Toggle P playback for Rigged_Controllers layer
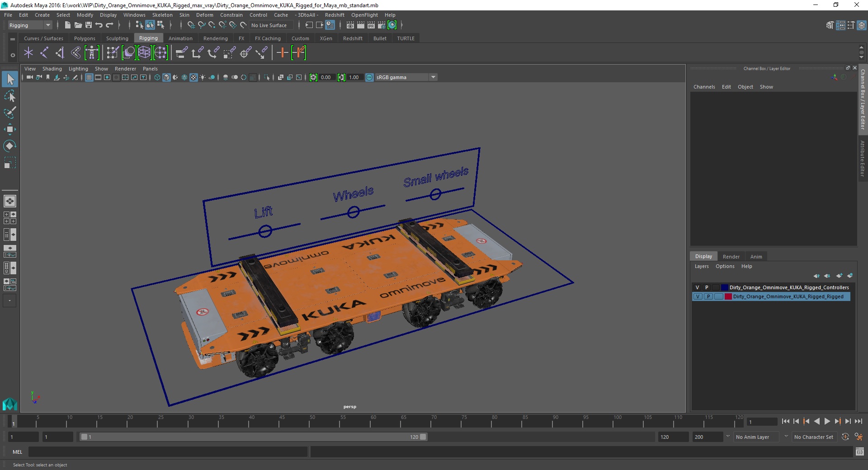Image resolution: width=868 pixels, height=470 pixels. [x=707, y=287]
